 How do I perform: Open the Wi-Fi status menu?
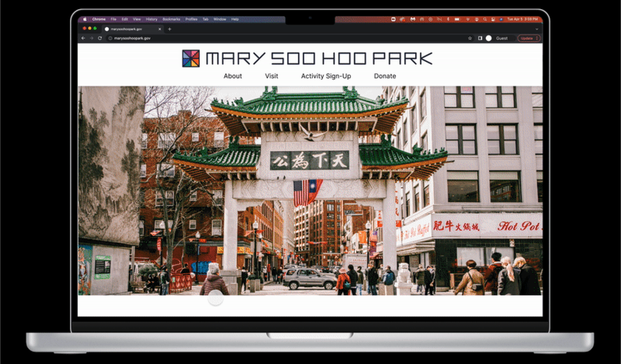[x=468, y=19]
